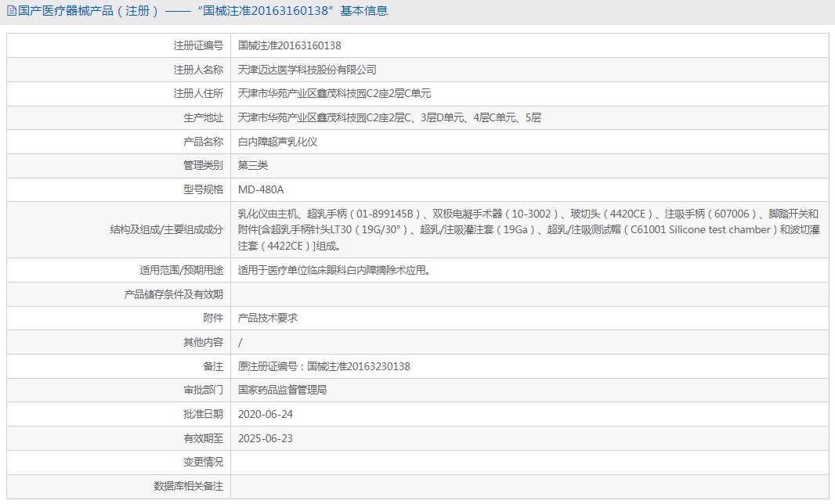This screenshot has height=504, width=835.
Task: Select 国家药品监督管理局 value
Action: pos(282,390)
